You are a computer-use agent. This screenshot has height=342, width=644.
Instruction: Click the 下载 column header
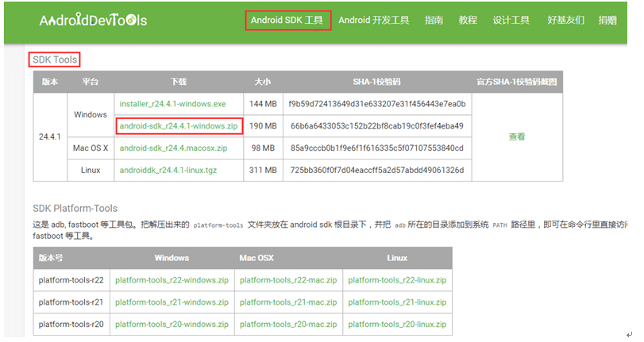pos(179,82)
